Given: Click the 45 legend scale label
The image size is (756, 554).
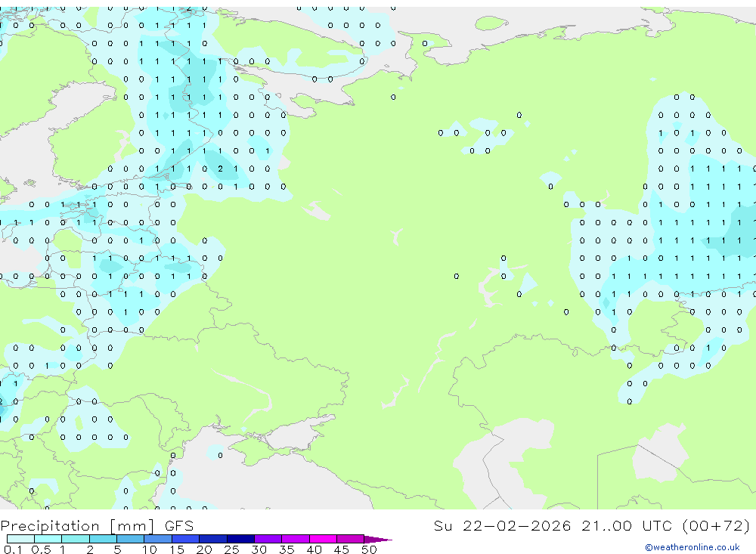Looking at the screenshot, I should tap(342, 549).
